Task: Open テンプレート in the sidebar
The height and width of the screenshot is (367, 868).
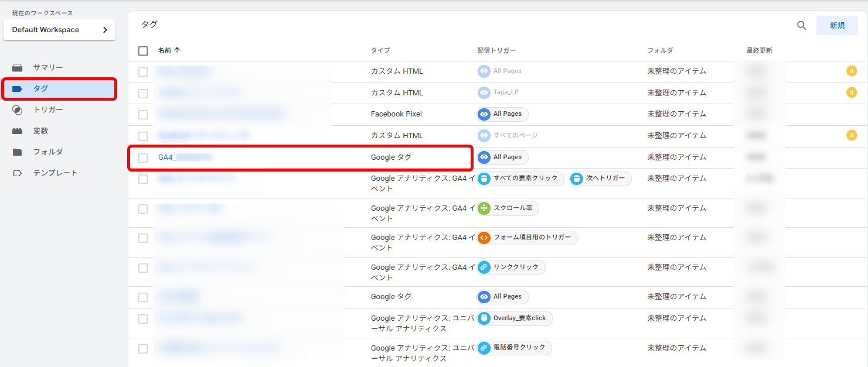Action: pos(55,173)
